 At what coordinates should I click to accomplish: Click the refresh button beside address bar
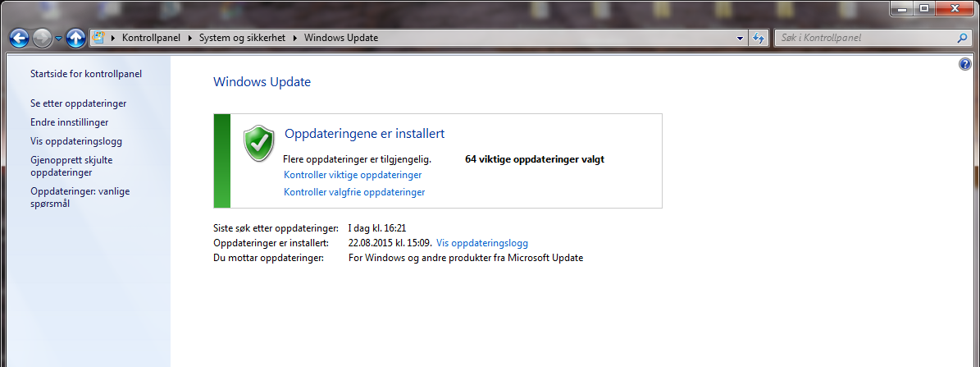[x=759, y=38]
